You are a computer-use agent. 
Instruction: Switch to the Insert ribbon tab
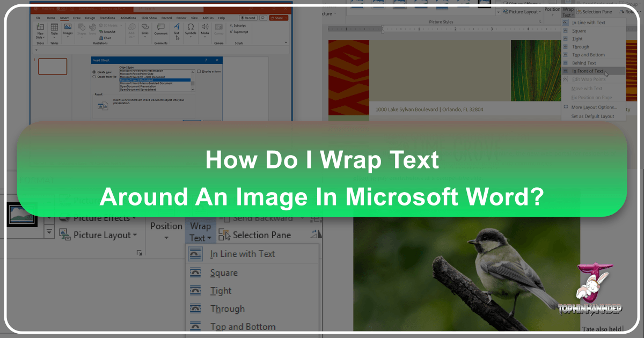click(64, 18)
